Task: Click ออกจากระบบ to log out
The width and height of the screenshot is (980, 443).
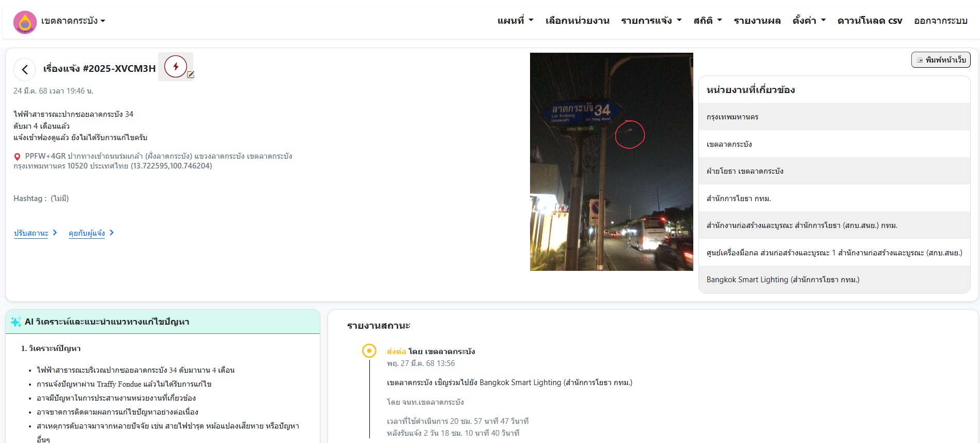Action: point(941,21)
